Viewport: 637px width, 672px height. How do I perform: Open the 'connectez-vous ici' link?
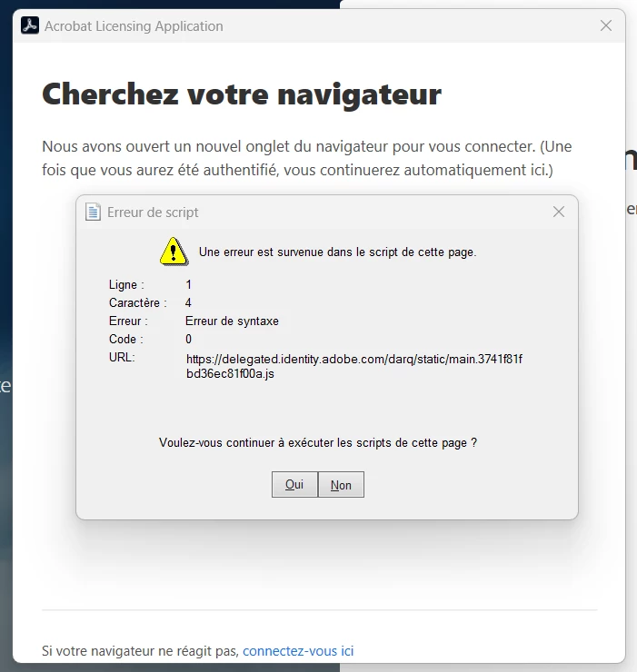298,650
